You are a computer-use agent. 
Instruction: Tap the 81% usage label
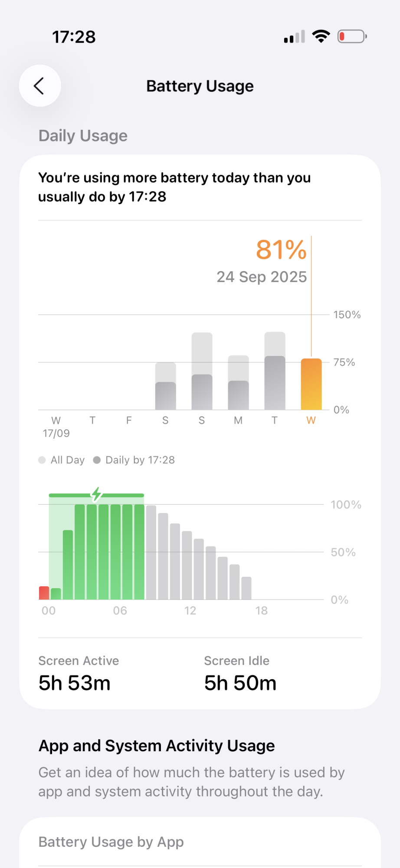pos(281,250)
